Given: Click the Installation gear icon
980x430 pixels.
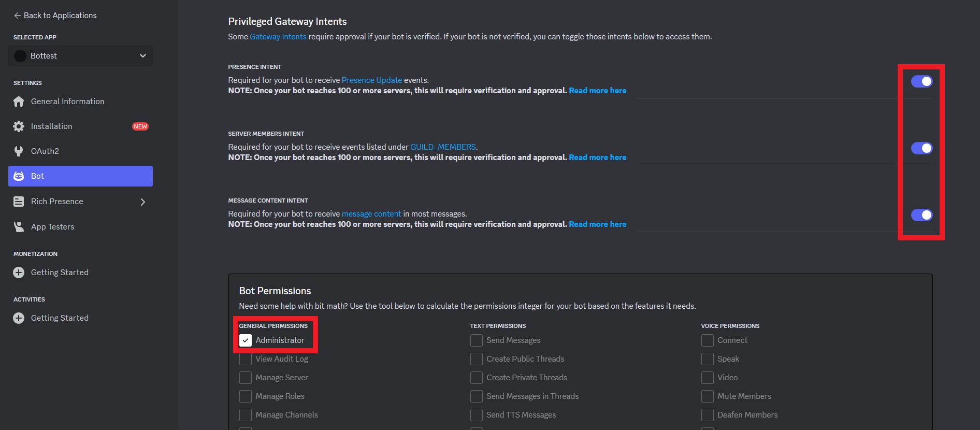Looking at the screenshot, I should 19,126.
